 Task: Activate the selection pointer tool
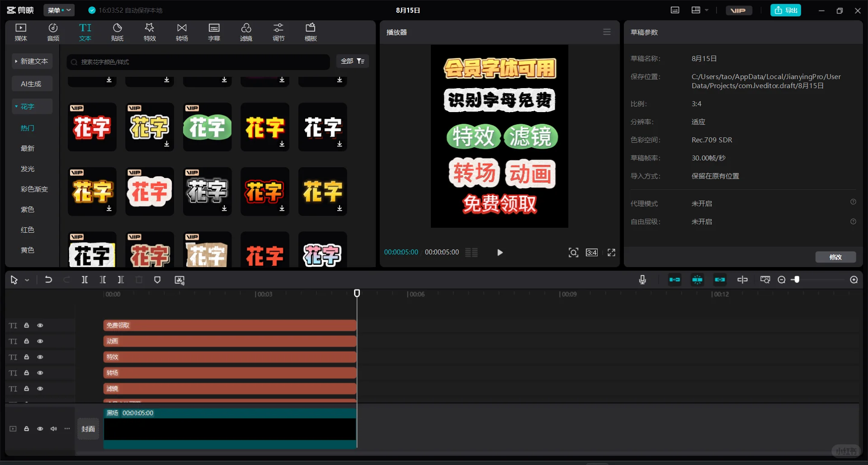14,280
